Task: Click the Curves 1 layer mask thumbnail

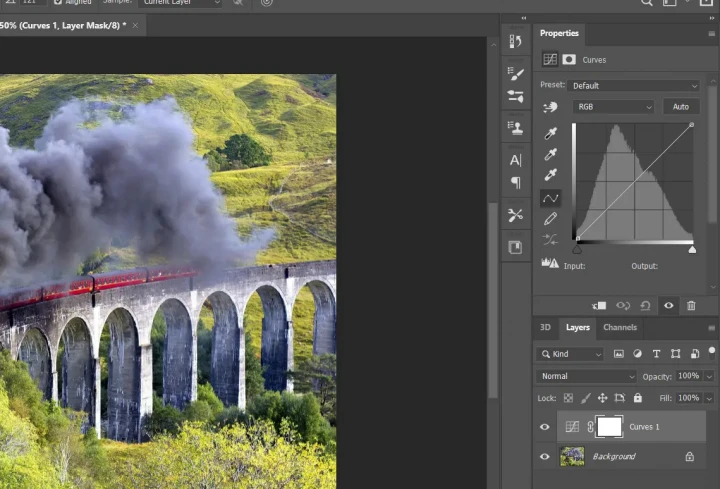Action: pyautogui.click(x=609, y=427)
